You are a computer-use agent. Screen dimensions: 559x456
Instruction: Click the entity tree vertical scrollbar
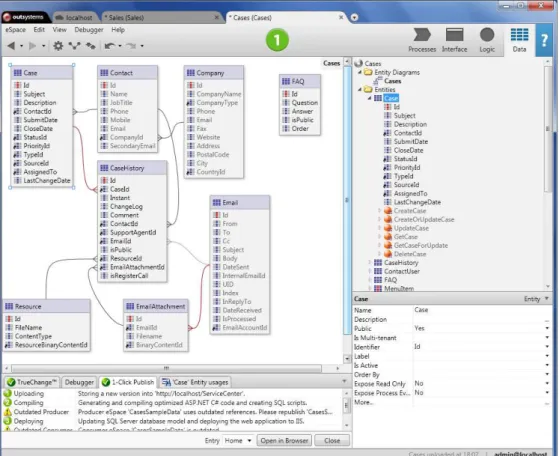click(548, 129)
